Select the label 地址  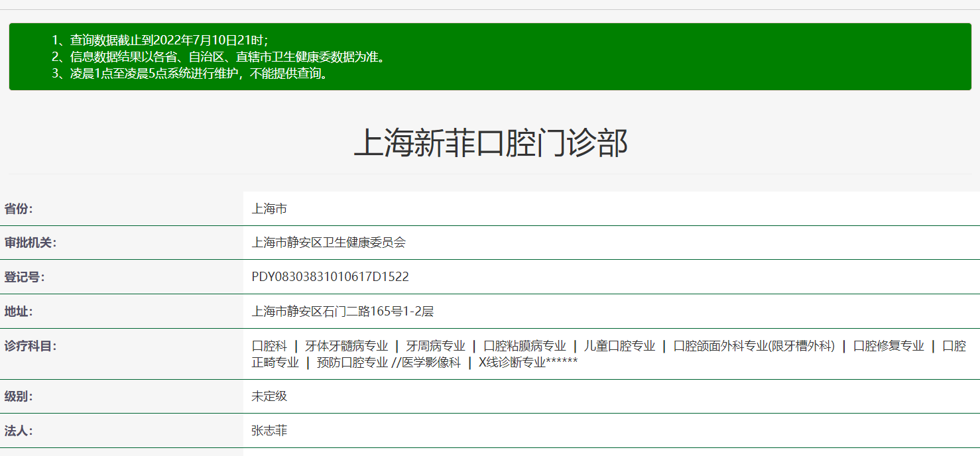click(x=19, y=312)
